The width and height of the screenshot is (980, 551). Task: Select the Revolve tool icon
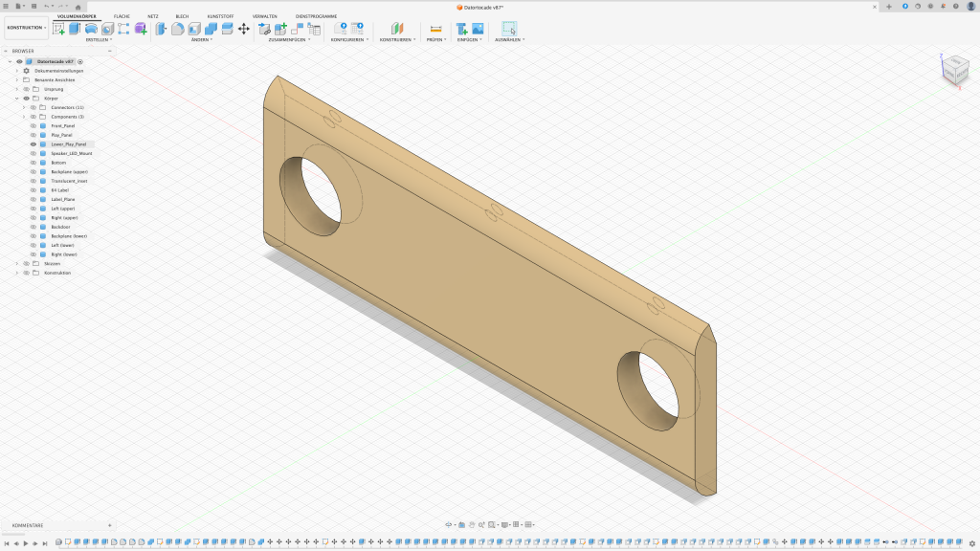coord(91,29)
